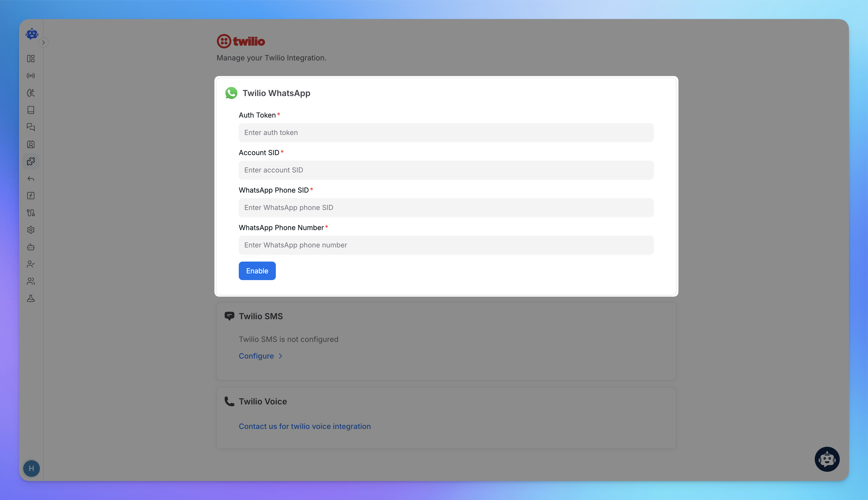Click 'Manage your Twilio Integration.' text
Screen dimensions: 868x500
coord(271,58)
